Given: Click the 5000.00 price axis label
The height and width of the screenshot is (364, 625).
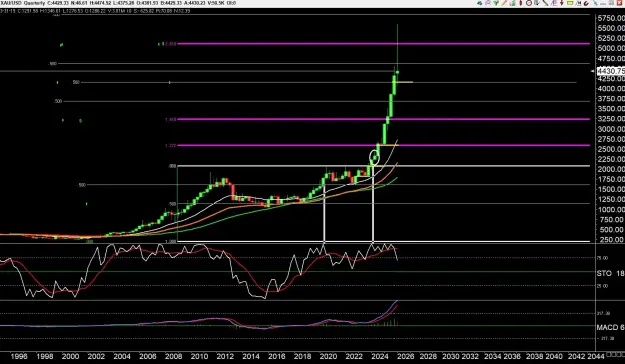Looking at the screenshot, I should pyautogui.click(x=611, y=48).
